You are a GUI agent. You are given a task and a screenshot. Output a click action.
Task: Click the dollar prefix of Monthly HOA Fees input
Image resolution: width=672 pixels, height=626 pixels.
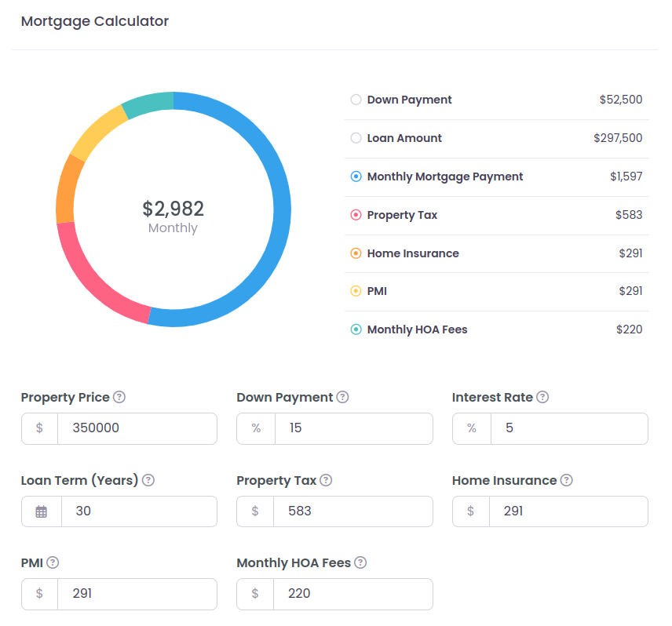coord(255,594)
